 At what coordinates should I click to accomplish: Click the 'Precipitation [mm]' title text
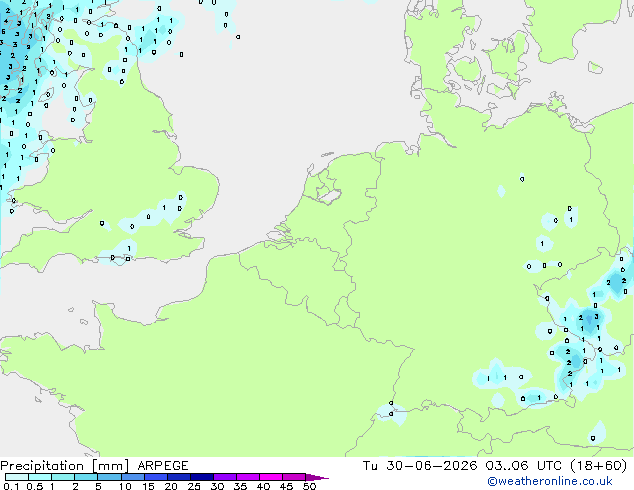(64, 466)
